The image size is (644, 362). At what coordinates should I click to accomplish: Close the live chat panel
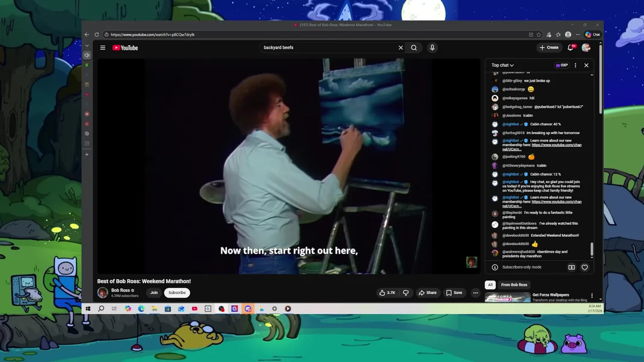(x=586, y=65)
